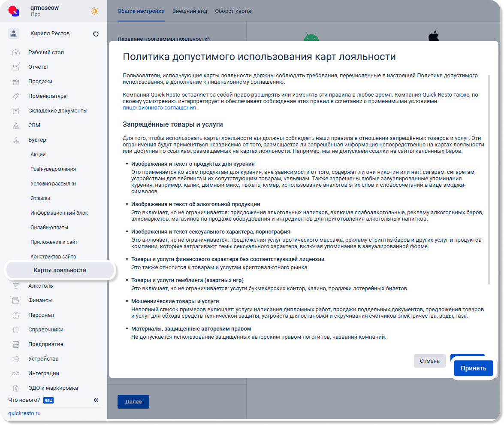Open the лицензионного соглашения link
This screenshot has width=504, height=425.
pyautogui.click(x=159, y=108)
